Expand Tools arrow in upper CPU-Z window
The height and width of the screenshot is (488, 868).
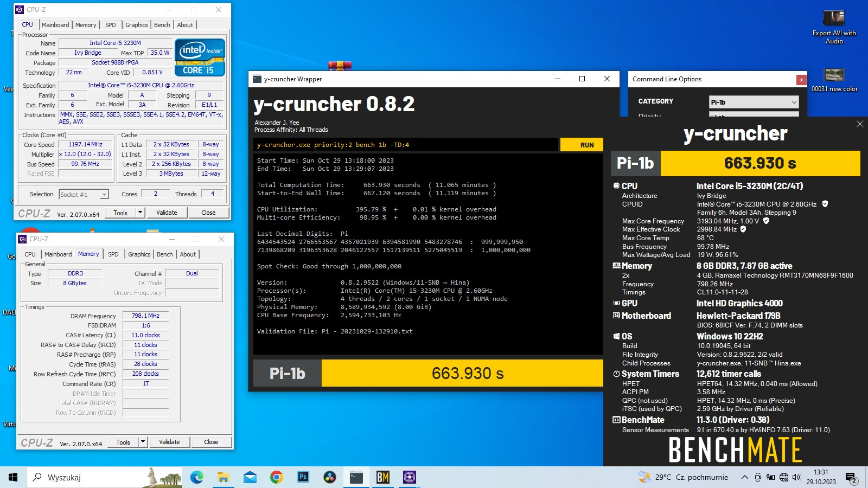141,213
